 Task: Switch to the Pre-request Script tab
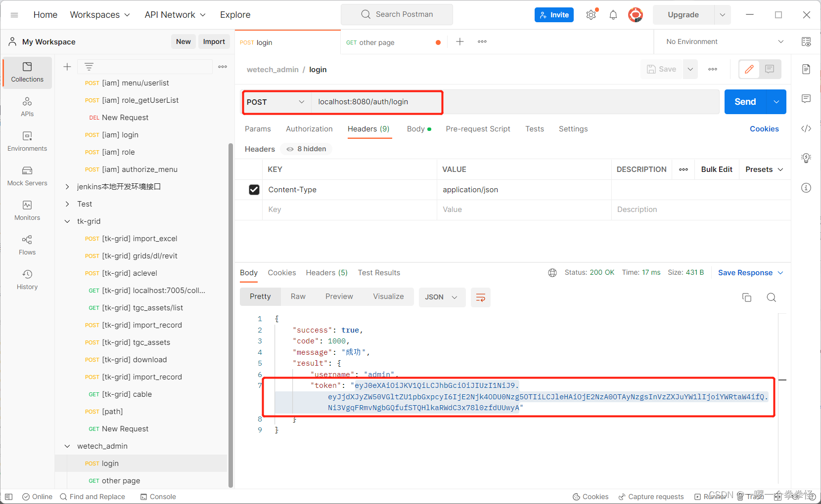[x=478, y=129]
